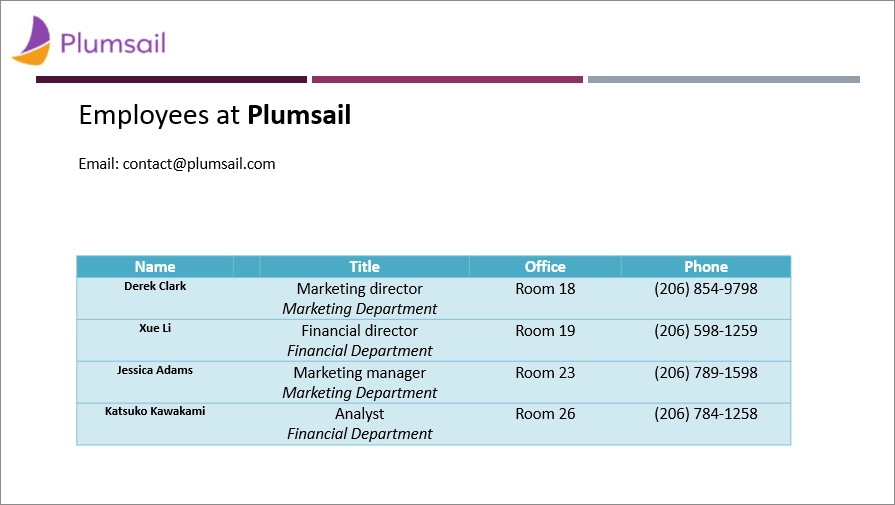
Task: Click the phone number (206) 784-1258
Action: pyautogui.click(x=706, y=414)
